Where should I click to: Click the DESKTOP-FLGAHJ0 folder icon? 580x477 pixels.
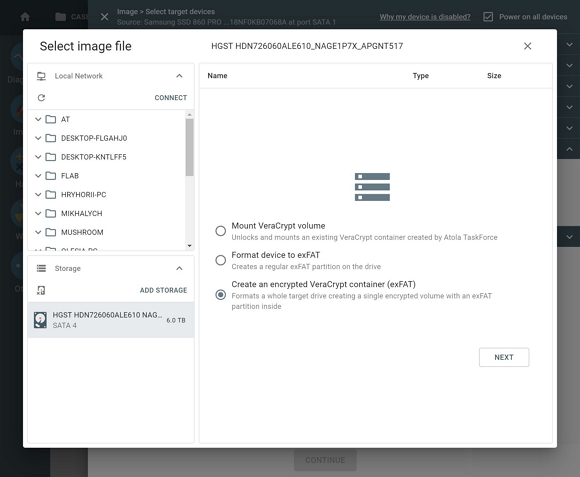51,138
